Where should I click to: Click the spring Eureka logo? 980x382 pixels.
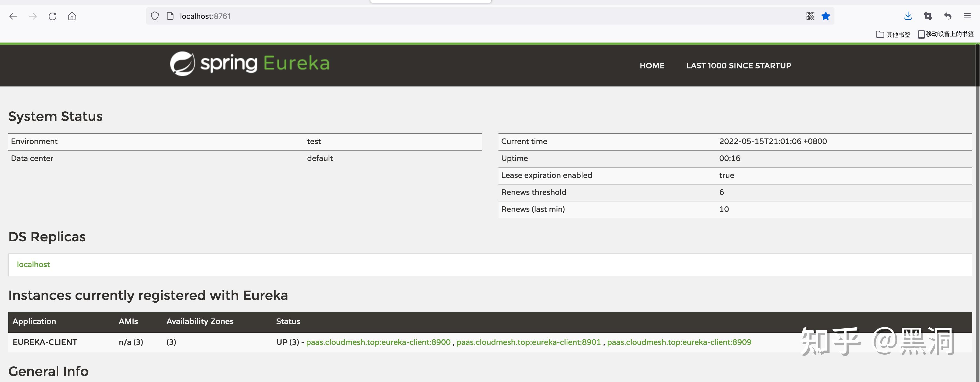(250, 63)
